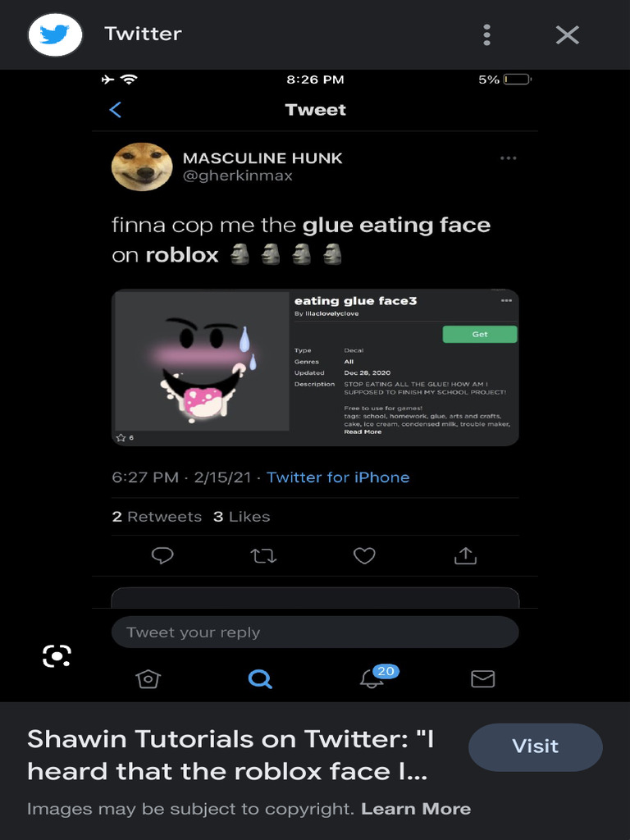Open notifications bell showing 20
Viewport: 630px width, 840px height.
coord(372,678)
